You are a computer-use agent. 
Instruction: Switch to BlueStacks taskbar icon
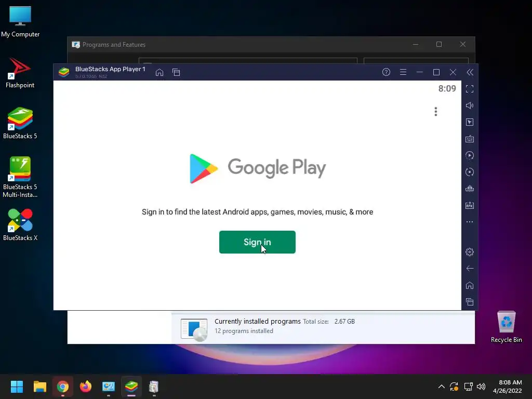click(131, 387)
